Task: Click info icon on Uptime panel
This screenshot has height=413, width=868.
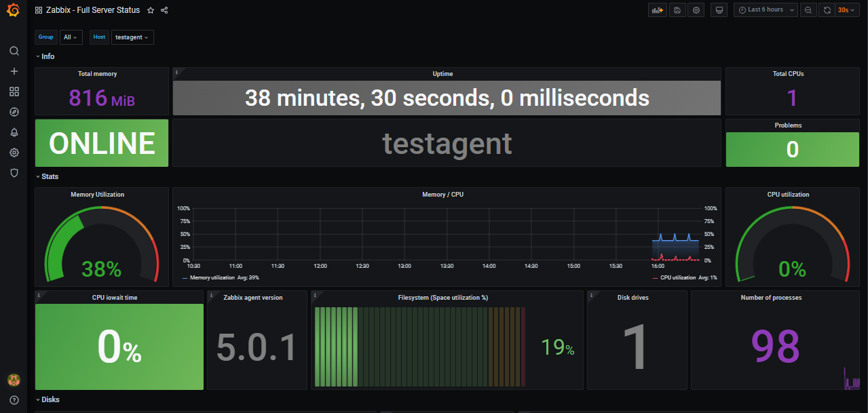Action: point(176,71)
